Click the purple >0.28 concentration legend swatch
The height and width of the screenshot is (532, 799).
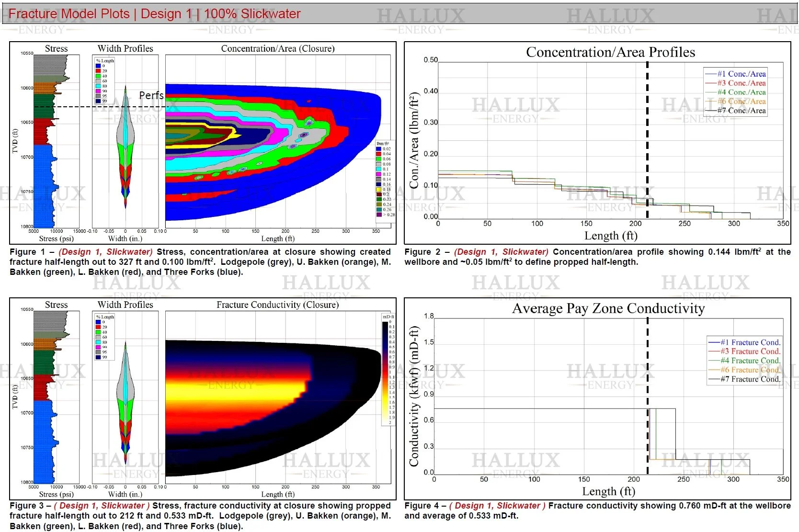(x=379, y=215)
